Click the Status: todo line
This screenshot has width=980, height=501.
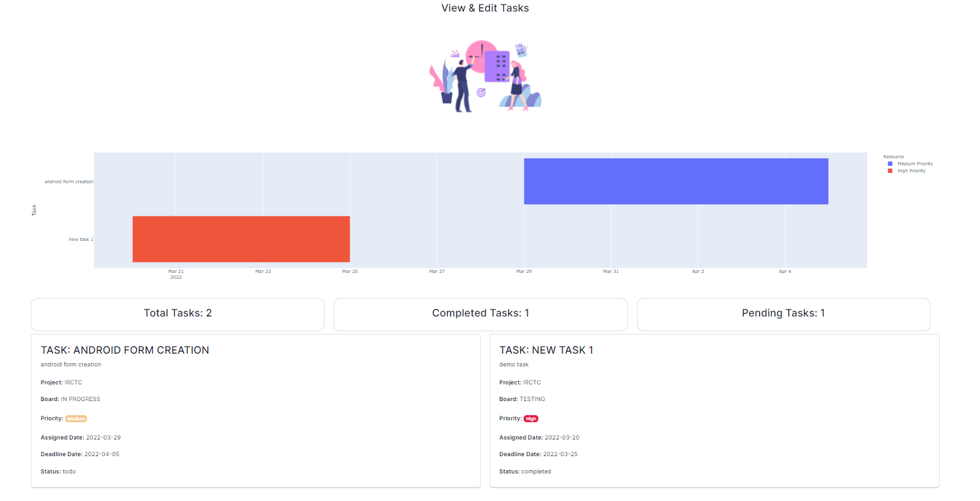point(58,472)
